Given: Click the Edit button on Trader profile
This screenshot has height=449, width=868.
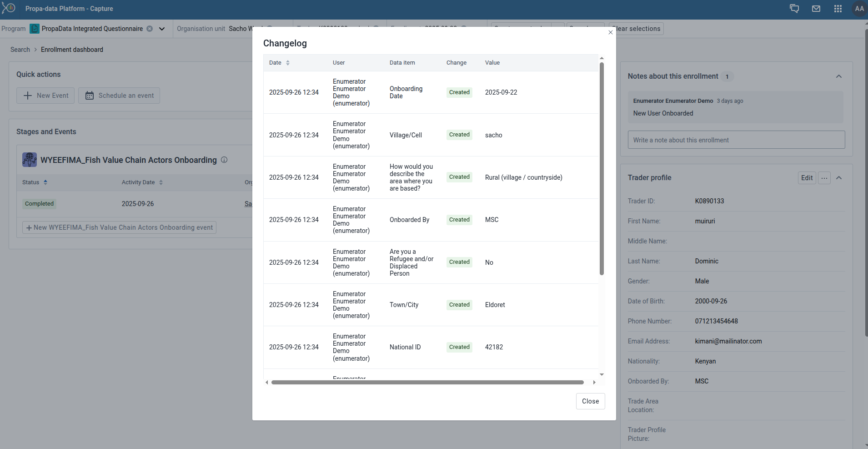Looking at the screenshot, I should (x=807, y=178).
